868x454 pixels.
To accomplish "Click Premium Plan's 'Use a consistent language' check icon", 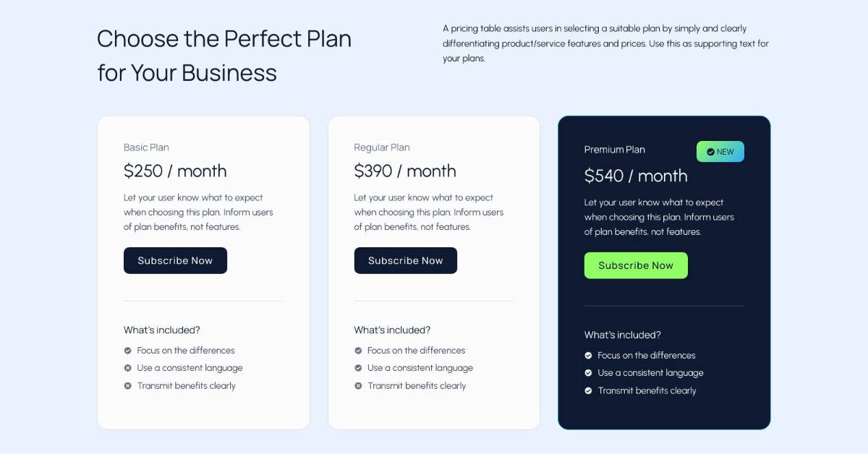I will [589, 373].
